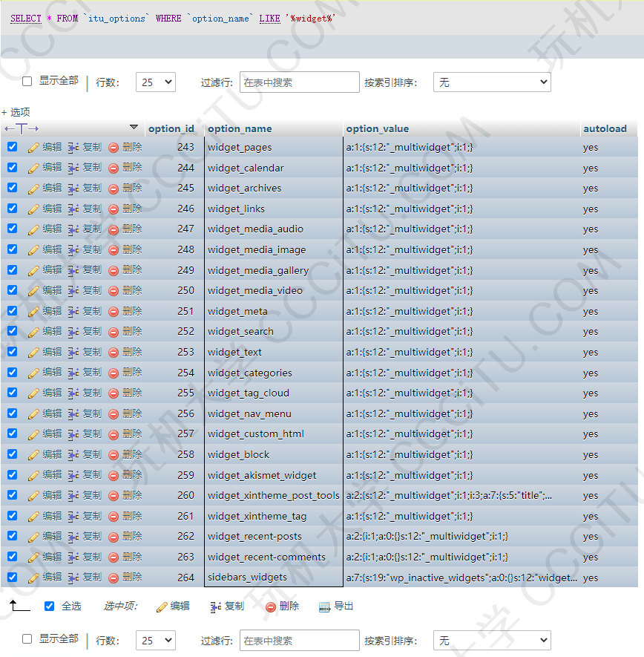Screen dimensions: 644x657
Task: Open the top 按索引排序 sort dropdown
Action: [492, 82]
